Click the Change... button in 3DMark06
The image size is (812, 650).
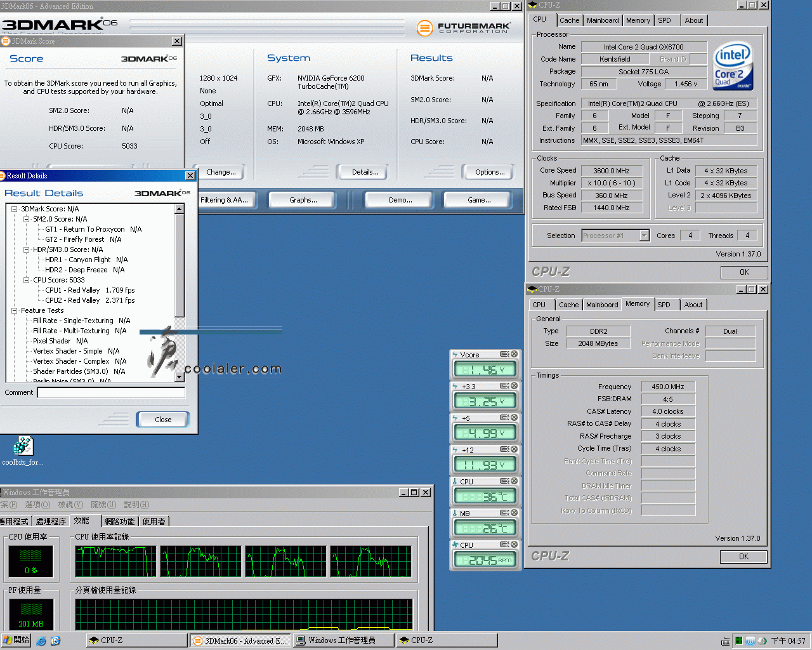221,172
